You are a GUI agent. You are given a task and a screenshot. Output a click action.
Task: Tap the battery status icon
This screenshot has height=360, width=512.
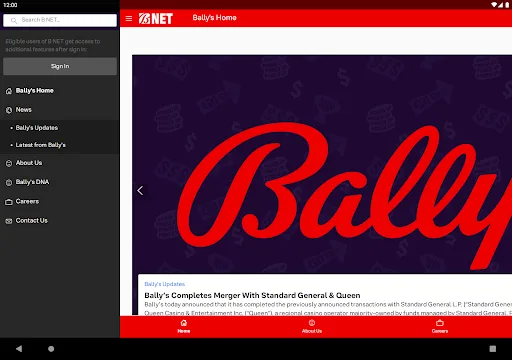click(507, 5)
